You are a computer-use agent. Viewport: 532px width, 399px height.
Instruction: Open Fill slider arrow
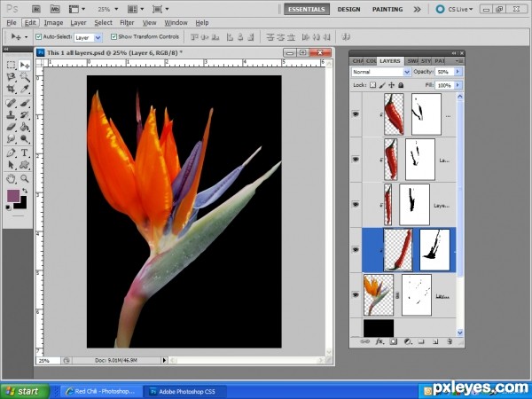pyautogui.click(x=458, y=85)
